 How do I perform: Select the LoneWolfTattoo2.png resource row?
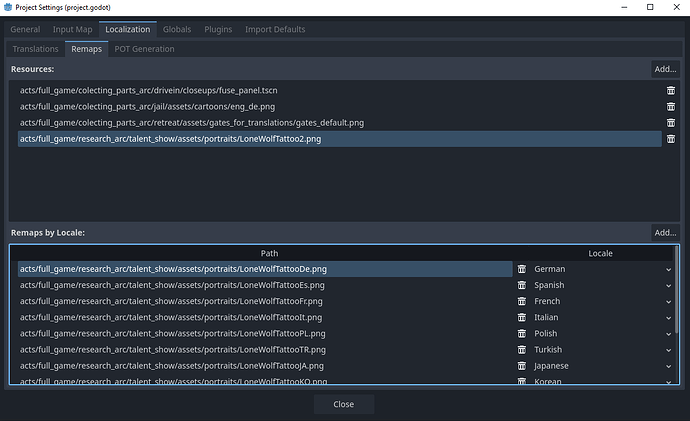tap(340, 139)
